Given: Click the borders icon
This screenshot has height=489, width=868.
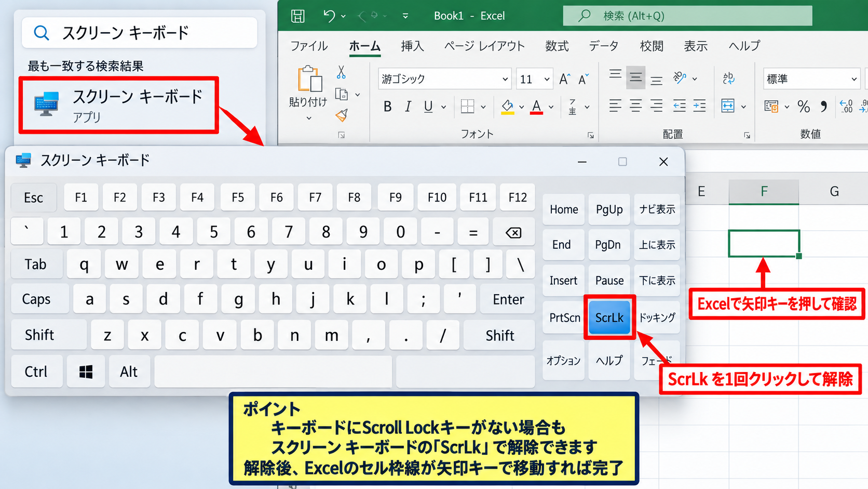Looking at the screenshot, I should [x=467, y=107].
